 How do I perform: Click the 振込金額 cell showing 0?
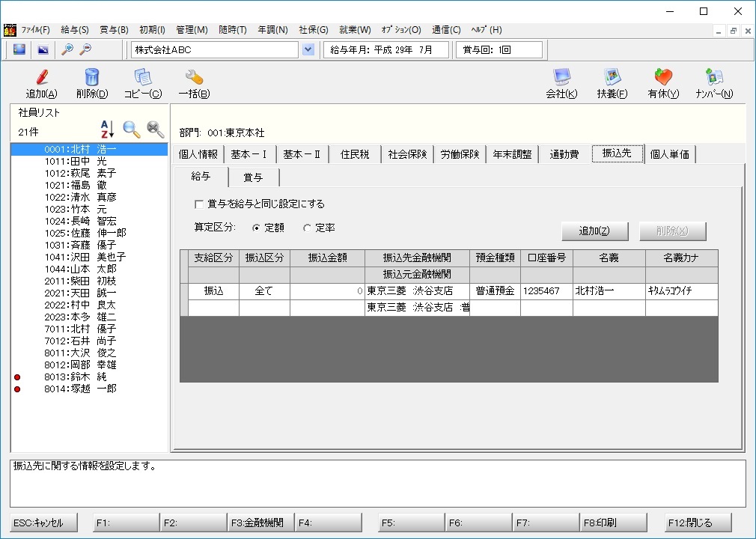click(x=327, y=291)
